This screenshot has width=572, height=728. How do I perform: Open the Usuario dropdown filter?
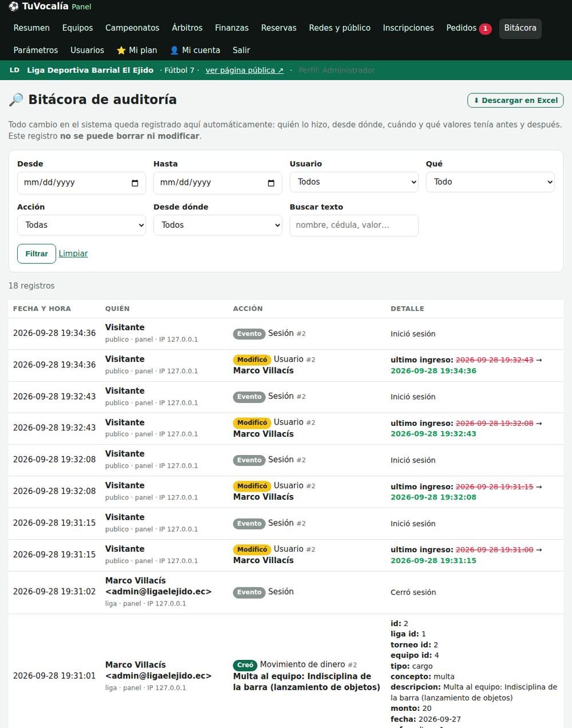354,182
